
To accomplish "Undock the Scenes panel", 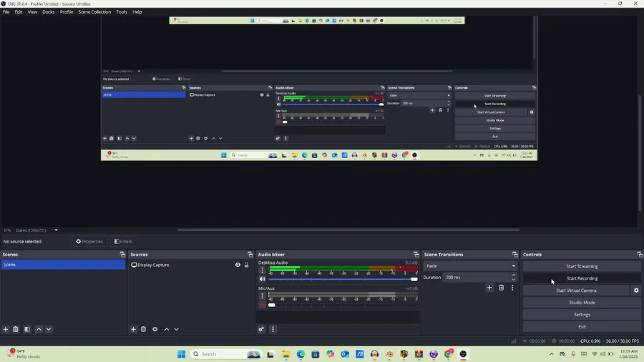I will 122,255.
